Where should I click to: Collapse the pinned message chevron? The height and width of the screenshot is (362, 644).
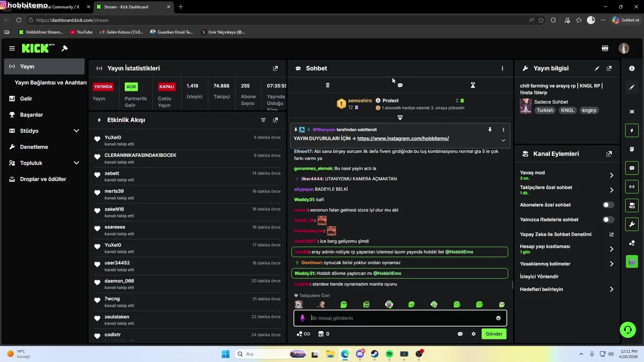503,140
